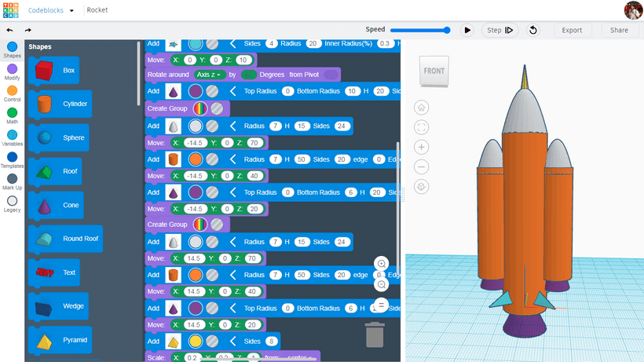Image resolution: width=644 pixels, height=362 pixels.
Task: Pick the Roof shape block
Action: 55,171
